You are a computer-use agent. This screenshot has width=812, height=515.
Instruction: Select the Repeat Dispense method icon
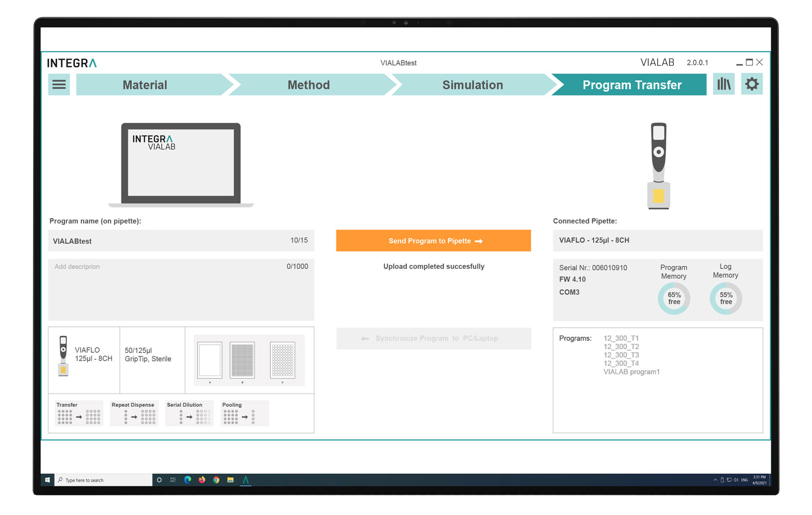click(134, 414)
